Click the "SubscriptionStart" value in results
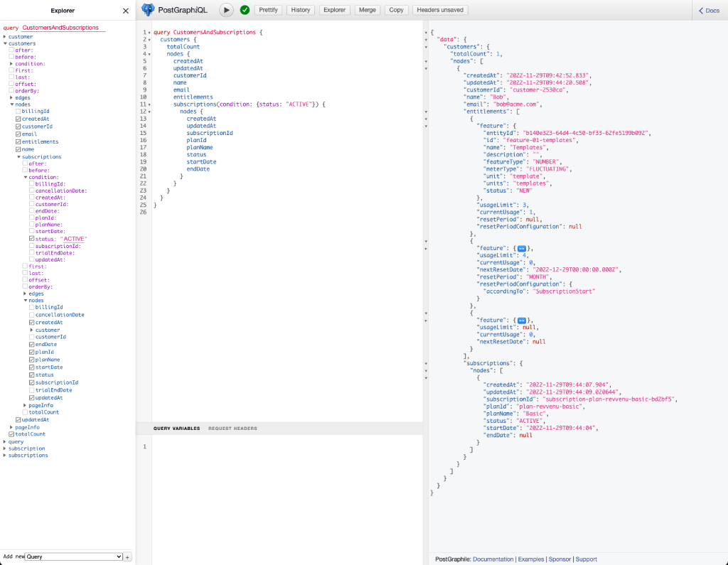 (x=563, y=291)
